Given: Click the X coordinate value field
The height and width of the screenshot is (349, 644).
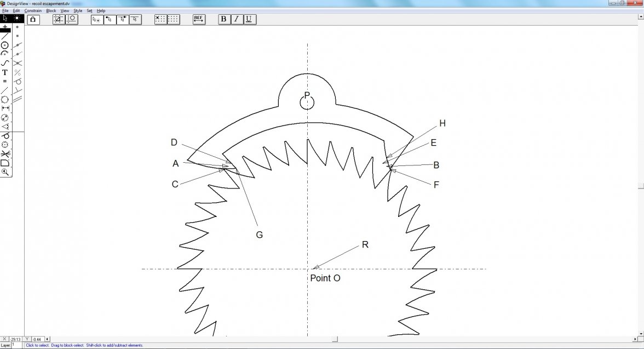Looking at the screenshot, I should point(16,339).
